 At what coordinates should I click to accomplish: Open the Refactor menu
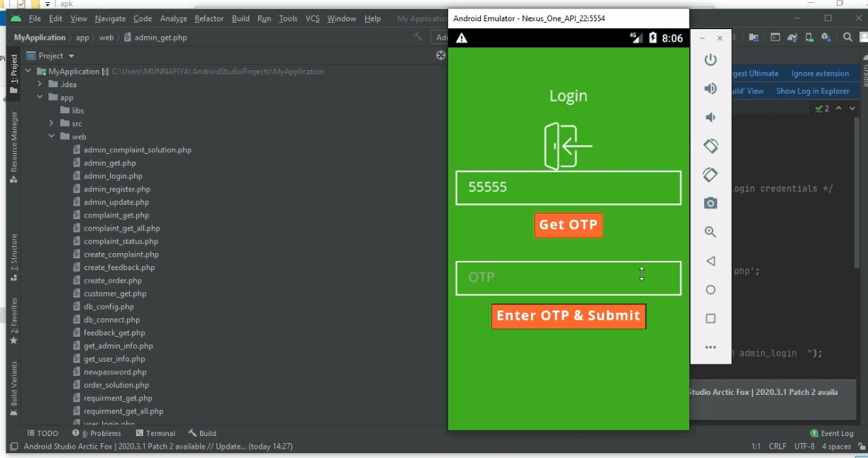coord(209,18)
